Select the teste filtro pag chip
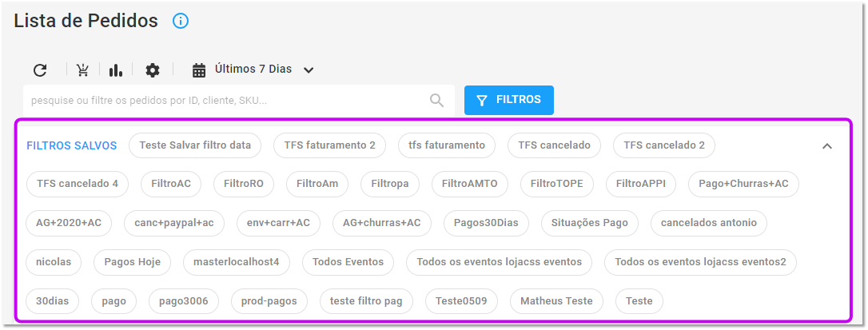868x330 pixels. point(367,301)
